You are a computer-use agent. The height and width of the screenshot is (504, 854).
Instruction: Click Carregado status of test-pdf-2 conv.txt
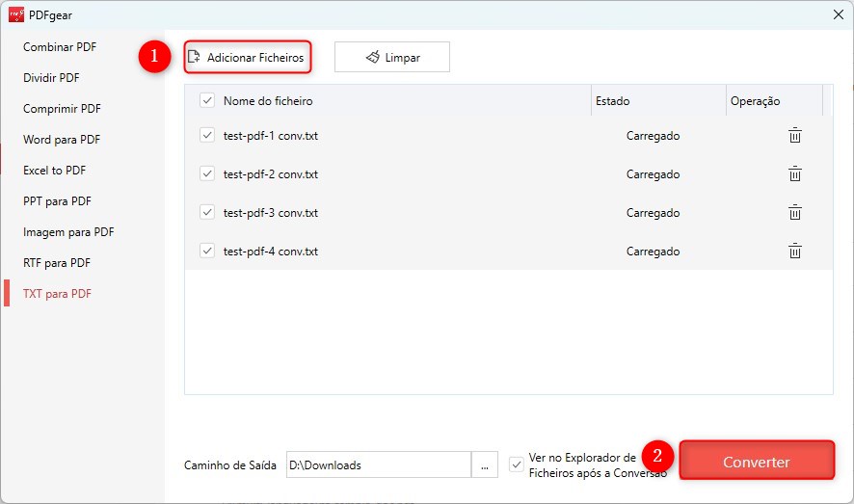coord(653,174)
